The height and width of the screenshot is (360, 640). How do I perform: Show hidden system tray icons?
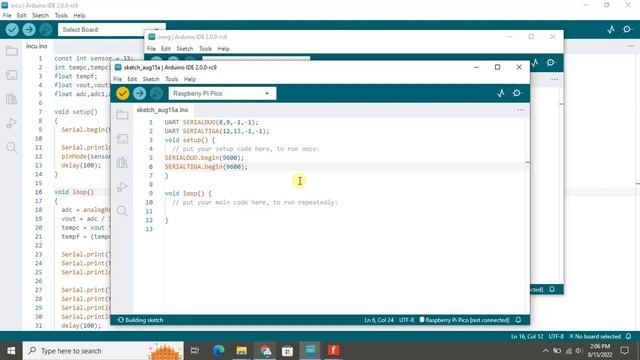coord(546,351)
